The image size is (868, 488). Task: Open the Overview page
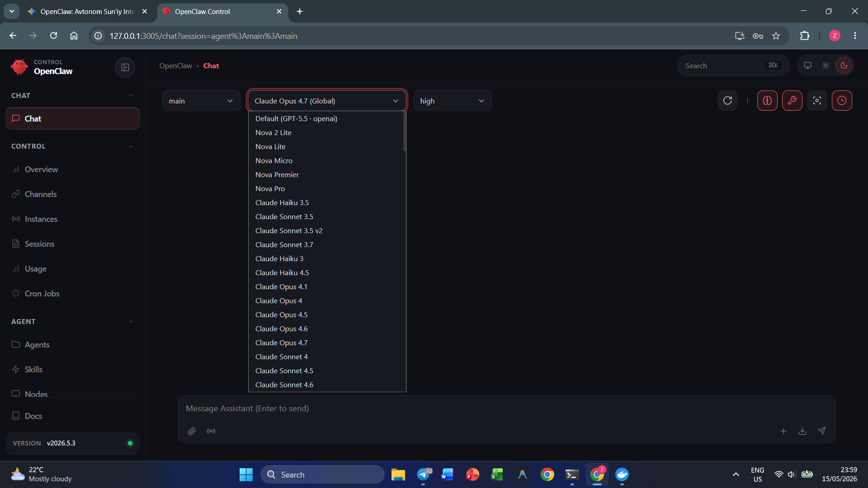coord(73,169)
